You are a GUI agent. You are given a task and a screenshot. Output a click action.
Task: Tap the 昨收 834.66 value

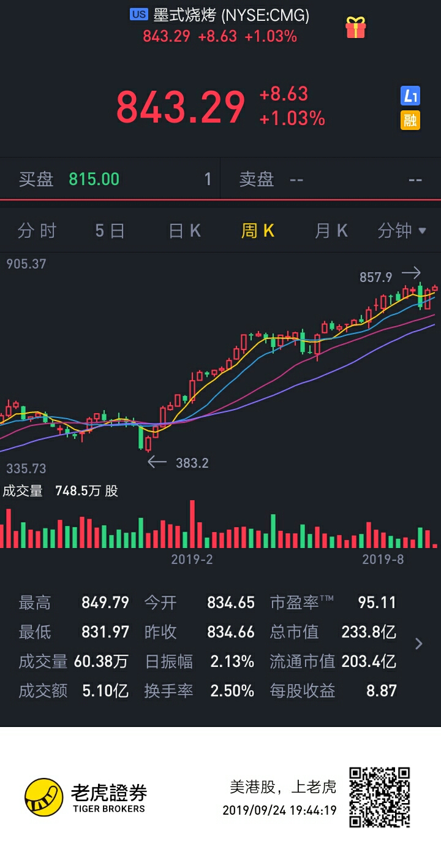pos(231,632)
